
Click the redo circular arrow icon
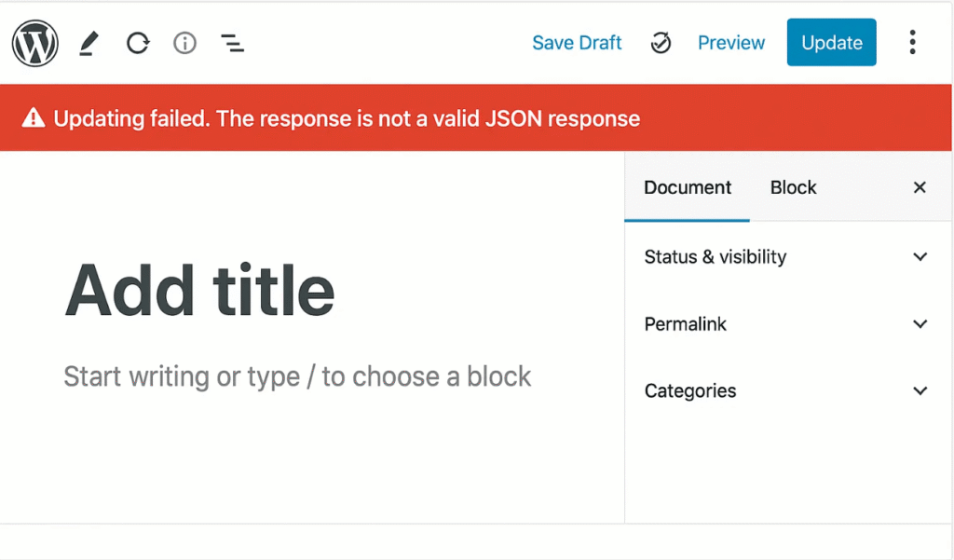point(137,42)
